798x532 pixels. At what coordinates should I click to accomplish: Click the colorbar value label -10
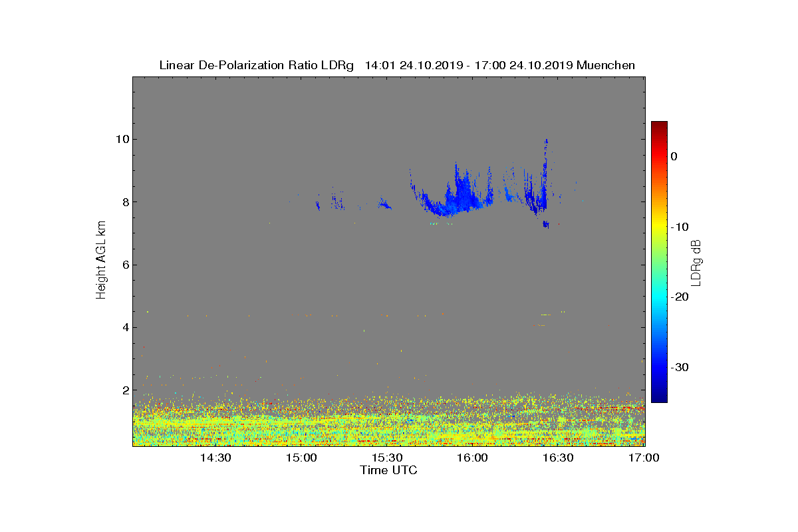pyautogui.click(x=680, y=227)
